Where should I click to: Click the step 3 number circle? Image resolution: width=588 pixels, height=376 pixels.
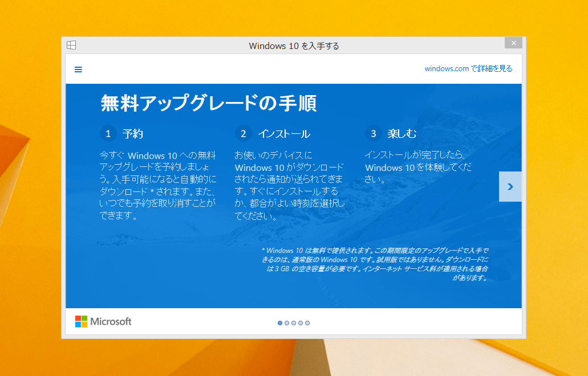[x=374, y=134]
